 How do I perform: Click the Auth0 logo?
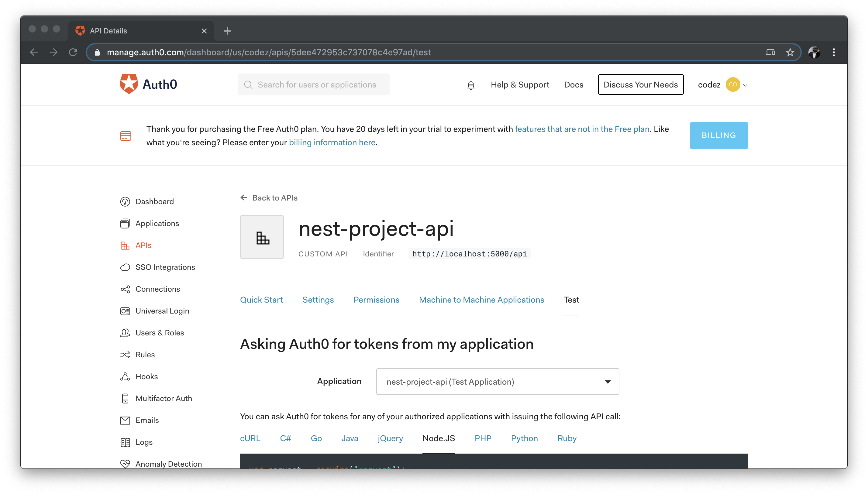click(x=149, y=84)
